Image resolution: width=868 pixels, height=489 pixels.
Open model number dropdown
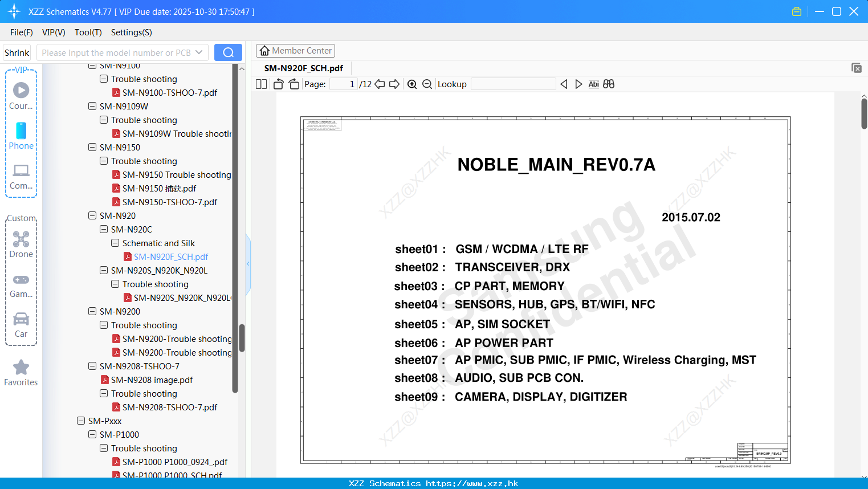pyautogui.click(x=199, y=52)
